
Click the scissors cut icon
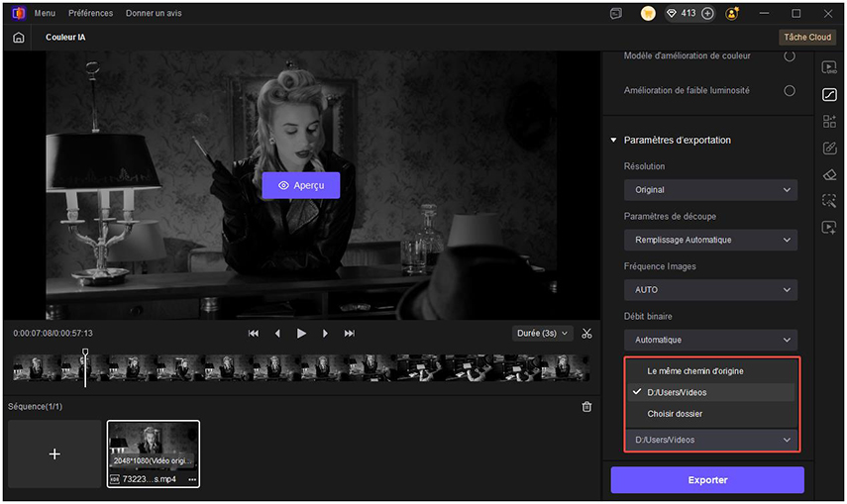point(586,334)
